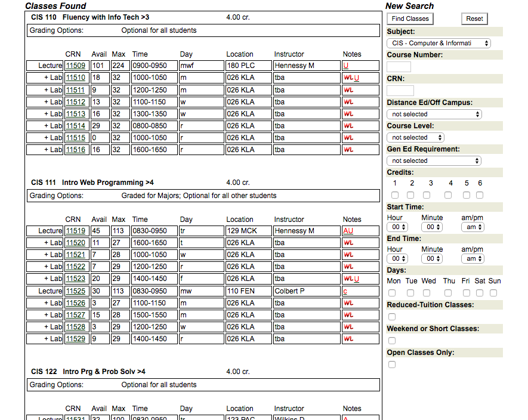Viewport: 528px width, 420px height.
Task: Open the Subject dropdown
Action: coord(439,43)
